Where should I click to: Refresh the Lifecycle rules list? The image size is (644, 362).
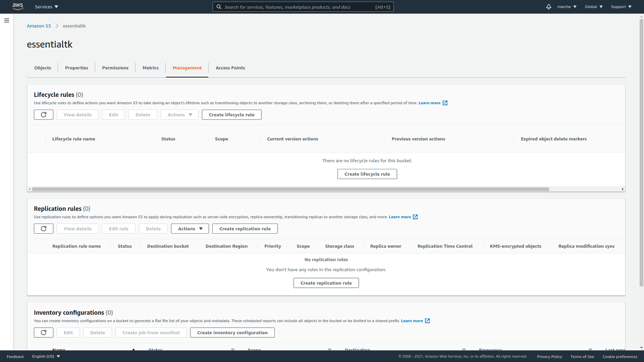click(44, 115)
